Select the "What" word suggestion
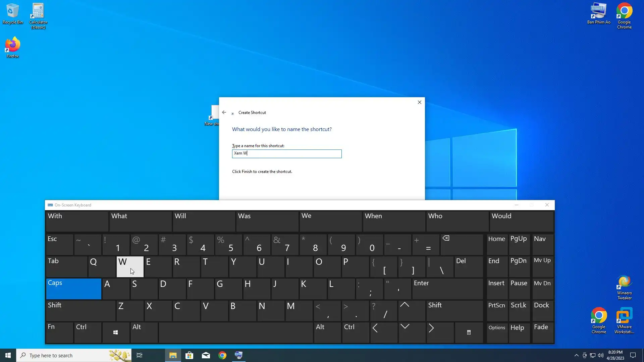Screen dimensions: 644x362 [x=140, y=221]
